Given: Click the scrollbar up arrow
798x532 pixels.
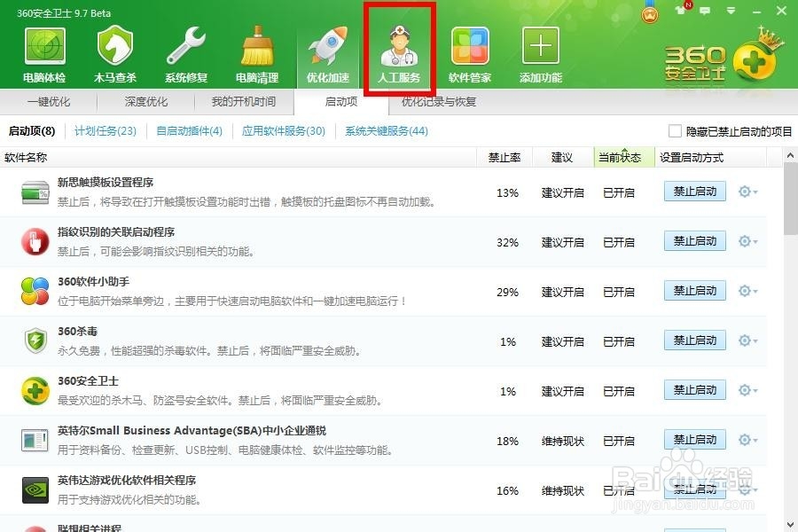Looking at the screenshot, I should tap(790, 154).
